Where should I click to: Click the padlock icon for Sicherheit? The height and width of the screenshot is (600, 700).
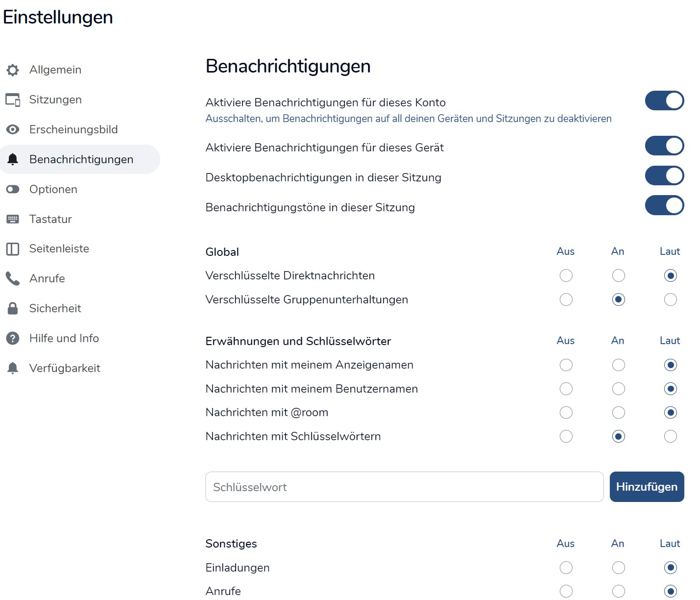coord(13,308)
